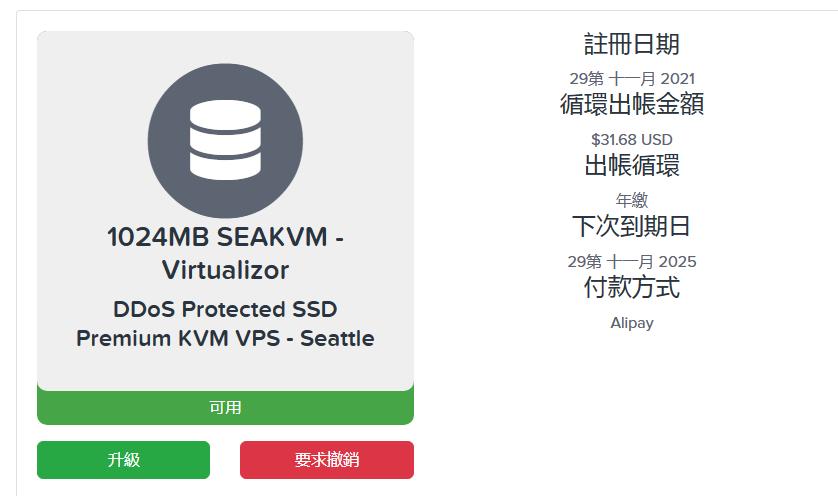Click the 付款方式 heading
838x496 pixels.
[x=632, y=287]
